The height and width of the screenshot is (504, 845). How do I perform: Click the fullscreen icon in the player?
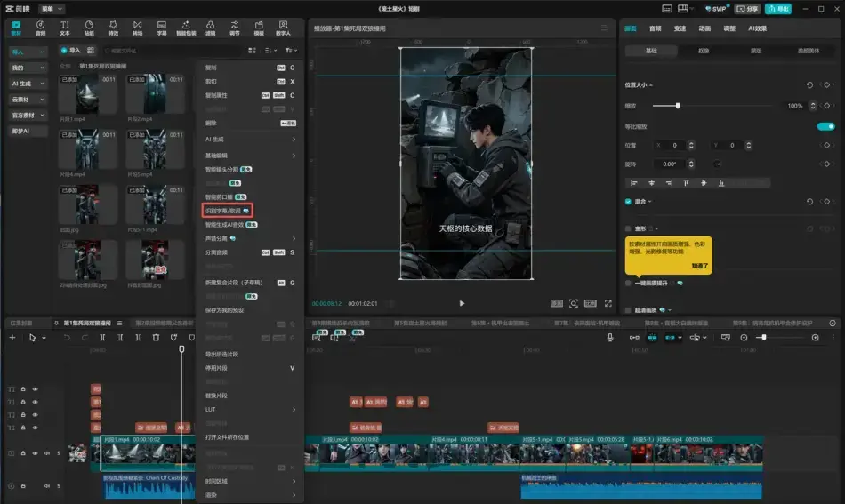(x=608, y=304)
